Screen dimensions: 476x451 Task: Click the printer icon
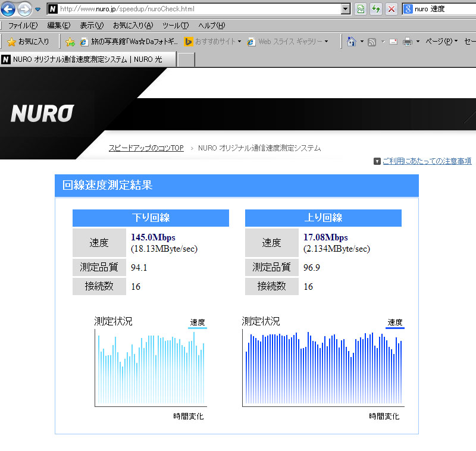click(x=408, y=42)
